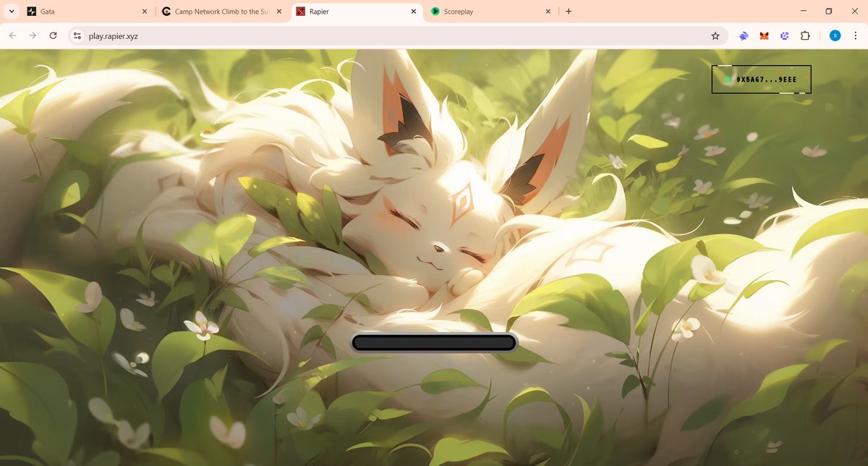This screenshot has width=868, height=466.
Task: Go forward to the next page
Action: [x=33, y=35]
